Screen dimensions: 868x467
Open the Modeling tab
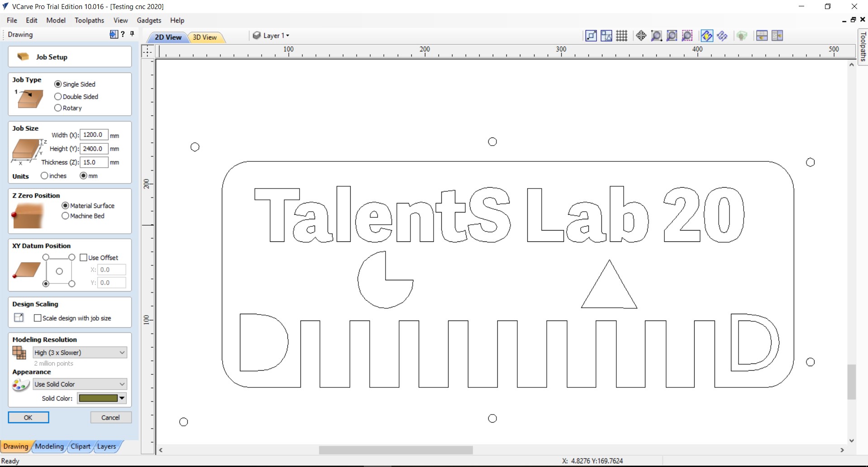click(x=49, y=446)
